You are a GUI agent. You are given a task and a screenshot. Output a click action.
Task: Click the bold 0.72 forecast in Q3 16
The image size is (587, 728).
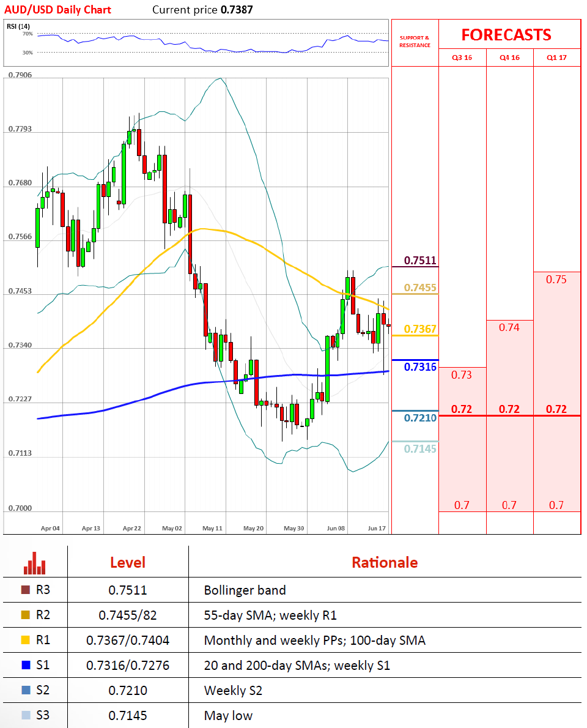pos(462,409)
